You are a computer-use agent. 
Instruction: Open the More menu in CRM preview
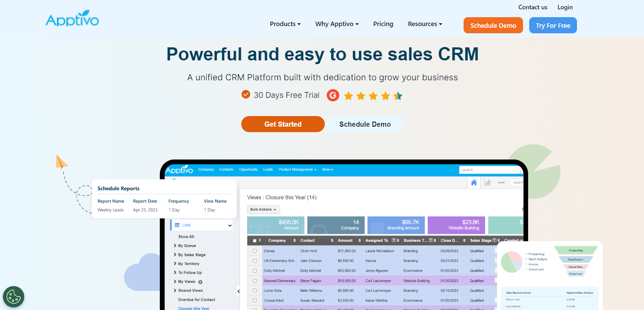tap(328, 170)
